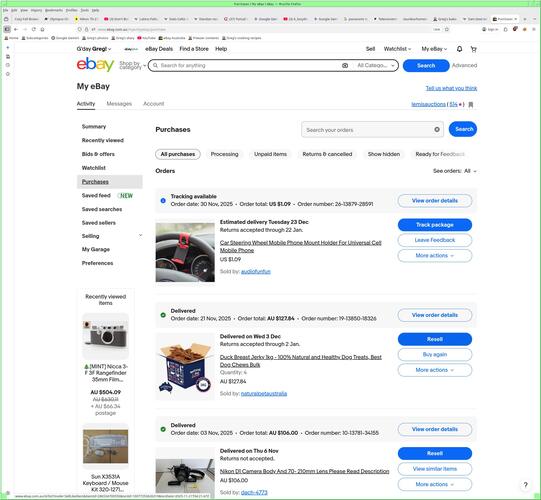
Task: Click the blue info icon beside Tracking available
Action: coord(163,200)
